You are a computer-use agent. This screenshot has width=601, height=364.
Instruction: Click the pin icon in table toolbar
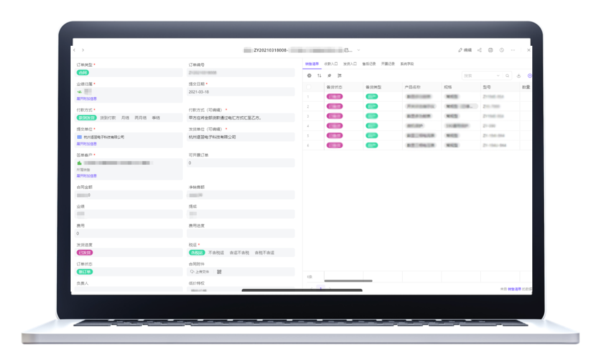click(x=329, y=76)
